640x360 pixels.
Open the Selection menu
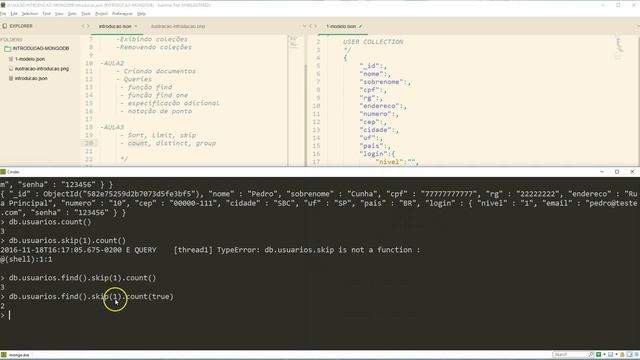29,13
